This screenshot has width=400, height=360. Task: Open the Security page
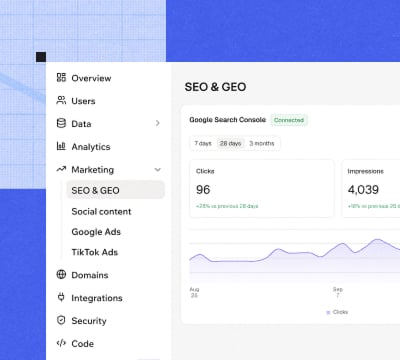pos(89,321)
